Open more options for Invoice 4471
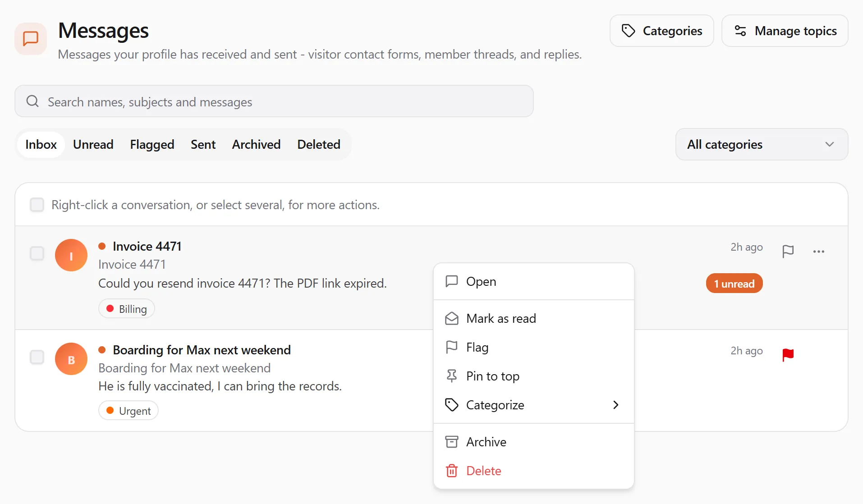The height and width of the screenshot is (504, 863). [819, 252]
